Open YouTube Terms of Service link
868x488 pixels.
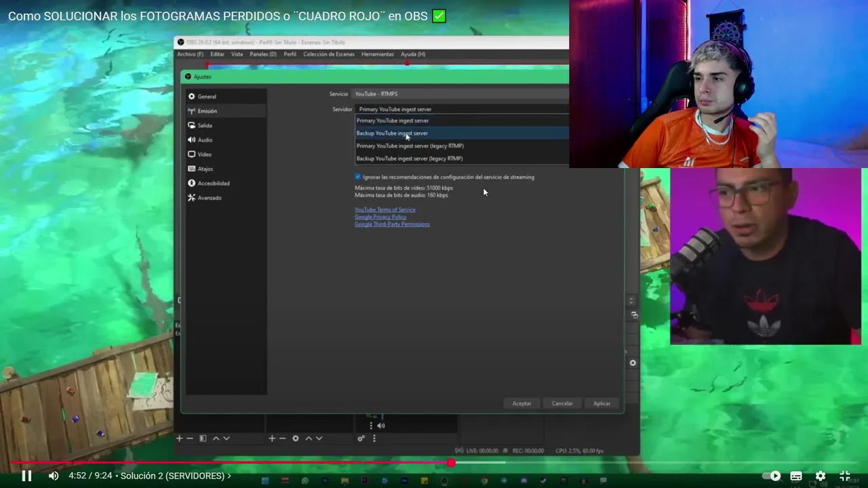(384, 209)
